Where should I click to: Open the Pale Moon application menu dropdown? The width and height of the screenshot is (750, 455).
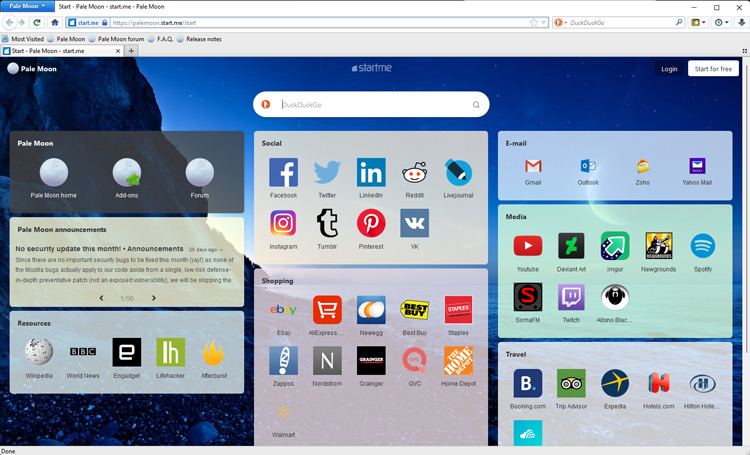tap(27, 6)
